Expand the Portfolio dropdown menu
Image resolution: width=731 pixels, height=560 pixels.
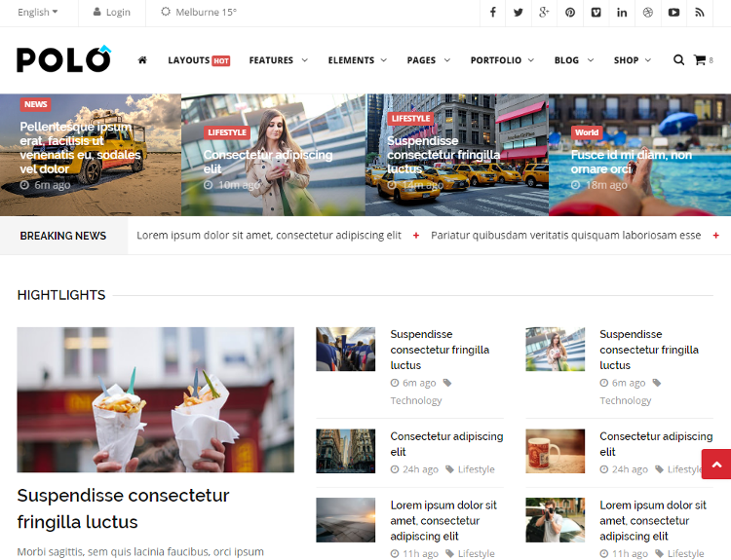tap(502, 60)
